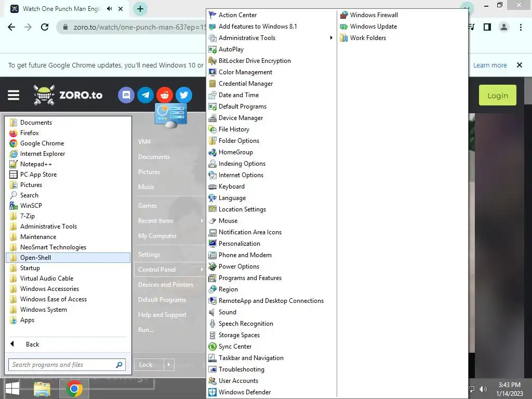Open the Zoro.to hamburger menu

tap(14, 95)
